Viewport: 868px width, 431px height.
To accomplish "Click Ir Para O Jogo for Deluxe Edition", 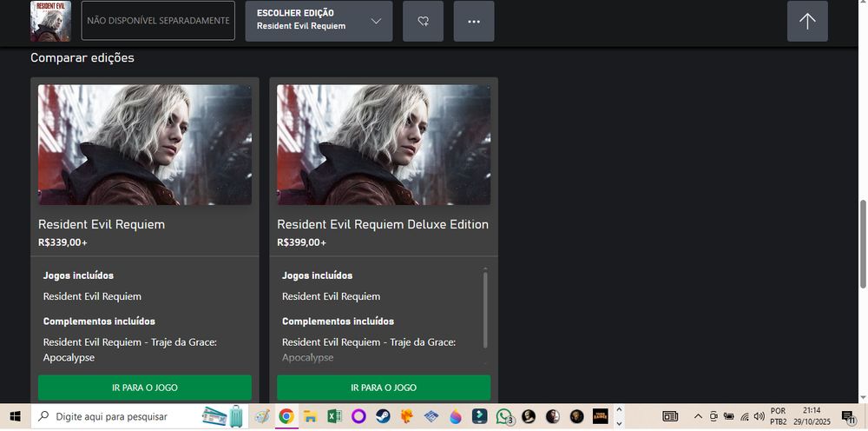I will [x=384, y=388].
